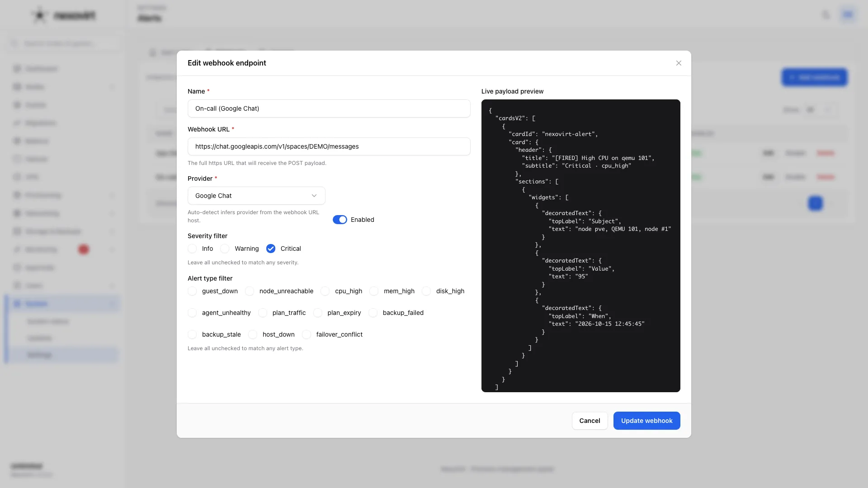Check the Info severity checkbox
The height and width of the screenshot is (488, 868).
[192, 249]
